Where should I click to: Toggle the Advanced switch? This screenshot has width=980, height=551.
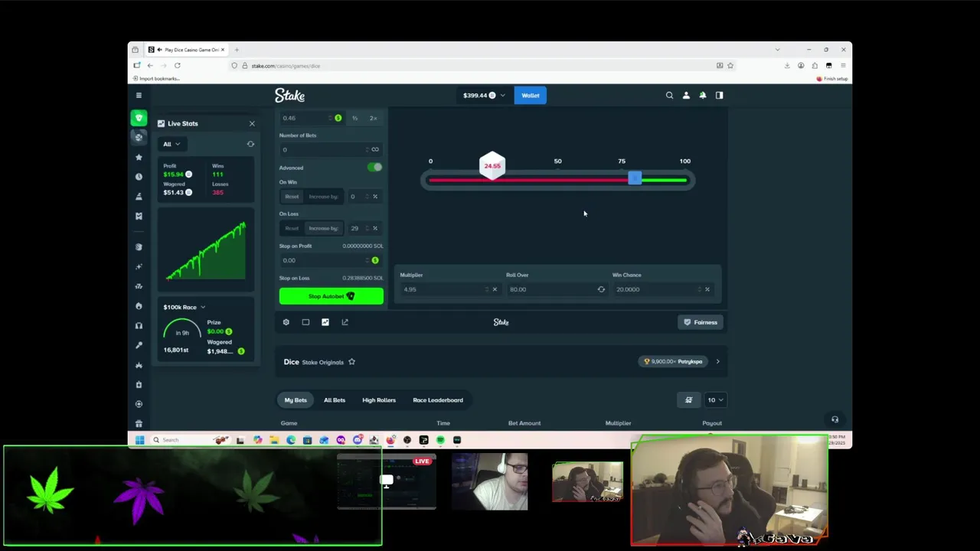(374, 168)
